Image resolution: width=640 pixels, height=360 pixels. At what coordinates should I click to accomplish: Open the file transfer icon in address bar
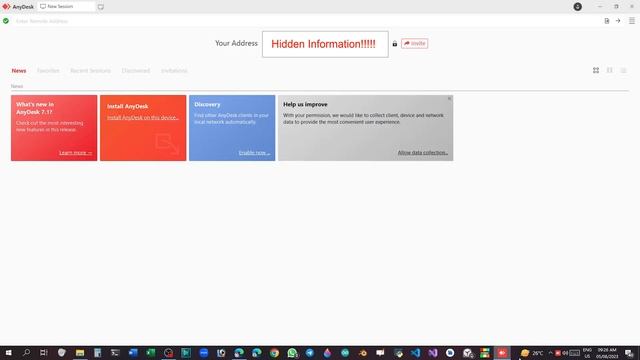(x=607, y=21)
